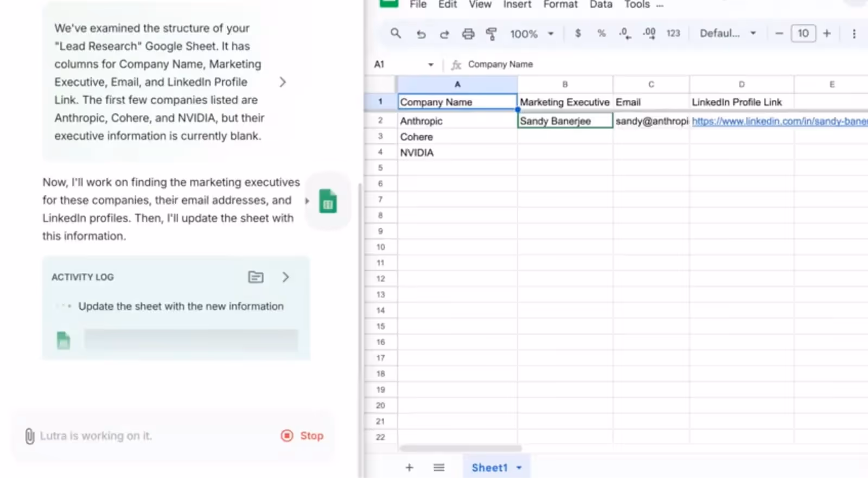Open the Sheet1 tab dropdown arrow

click(x=519, y=468)
